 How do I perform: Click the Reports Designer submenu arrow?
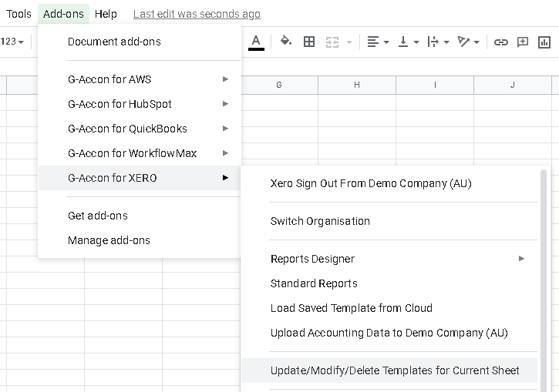point(521,259)
